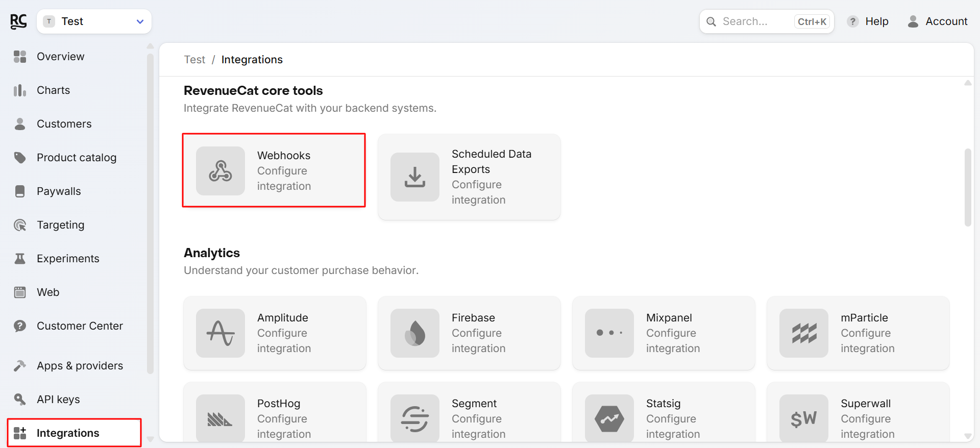Click the Apps & providers wrench icon

[20, 366]
